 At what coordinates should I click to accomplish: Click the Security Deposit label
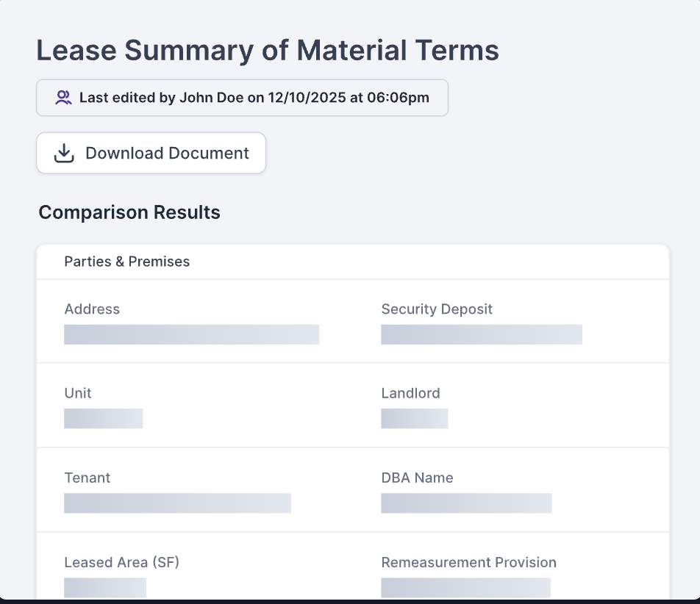[437, 309]
